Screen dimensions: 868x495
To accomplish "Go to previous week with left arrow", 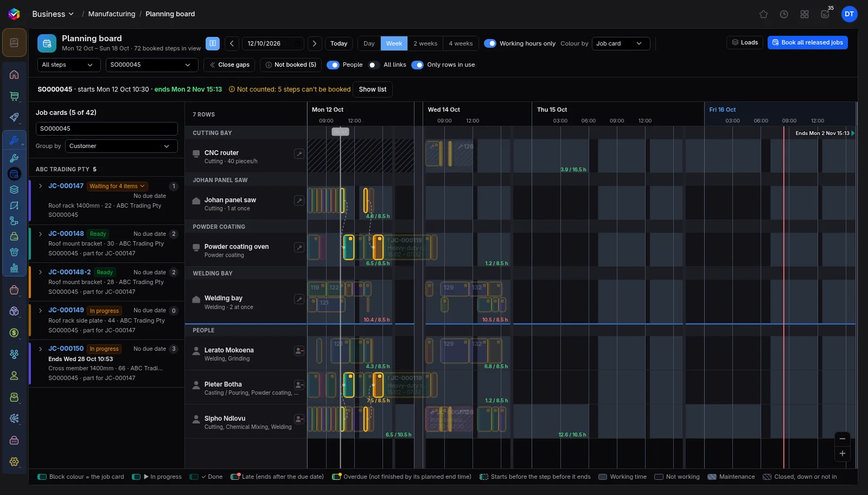I will [x=232, y=43].
